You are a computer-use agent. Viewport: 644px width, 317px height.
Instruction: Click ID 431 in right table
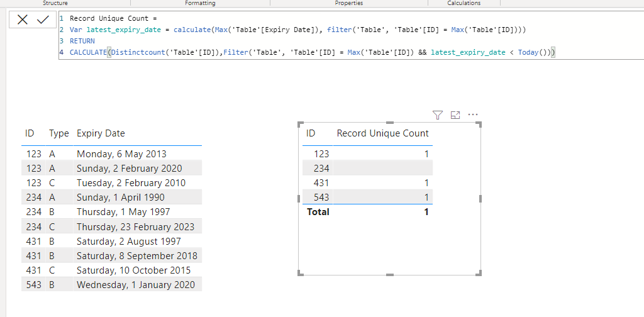pos(321,183)
